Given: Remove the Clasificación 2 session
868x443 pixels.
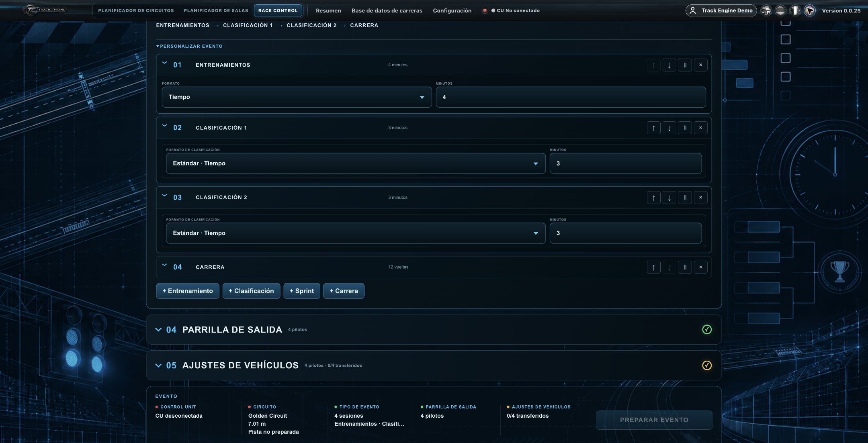Looking at the screenshot, I should point(700,198).
